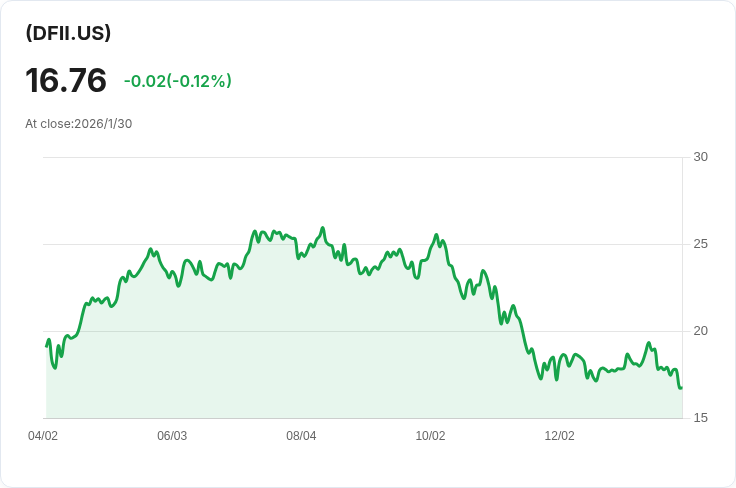736x488 pixels.
Task: Click the highest peak of the price line
Action: [x=323, y=228]
